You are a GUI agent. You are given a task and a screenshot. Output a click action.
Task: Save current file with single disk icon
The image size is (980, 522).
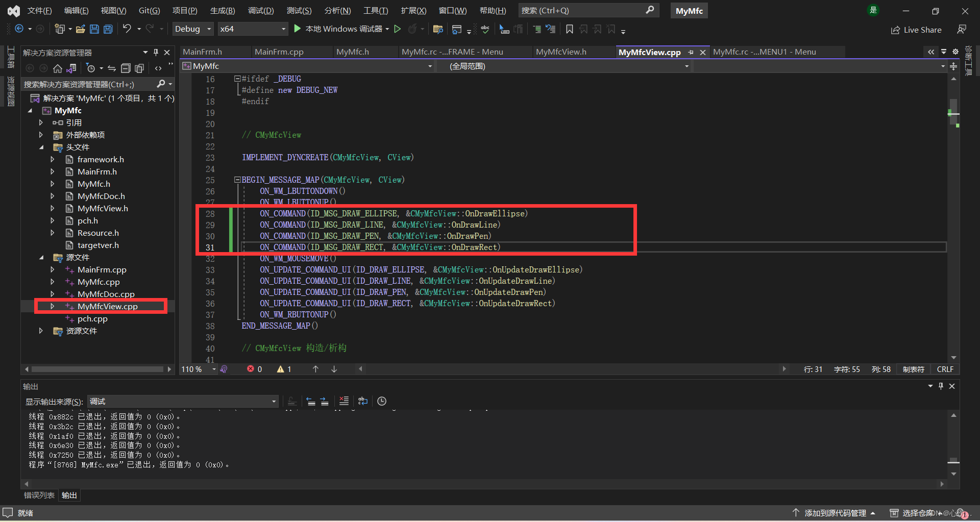pyautogui.click(x=94, y=29)
